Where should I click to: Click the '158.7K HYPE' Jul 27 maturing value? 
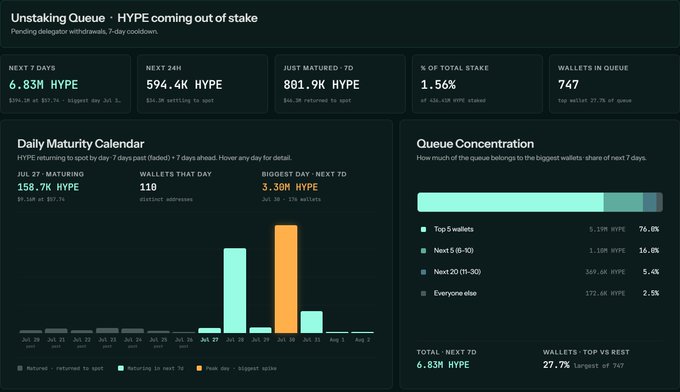48,187
